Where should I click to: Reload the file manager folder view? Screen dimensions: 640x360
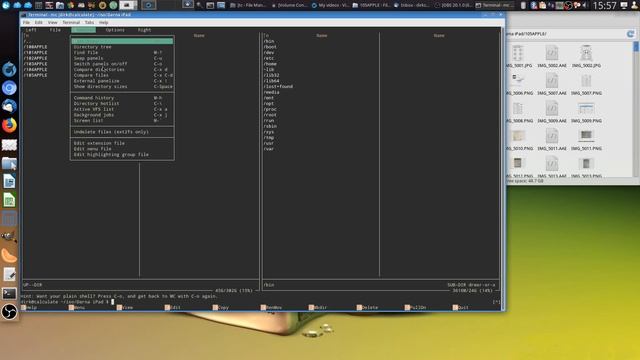[631, 34]
